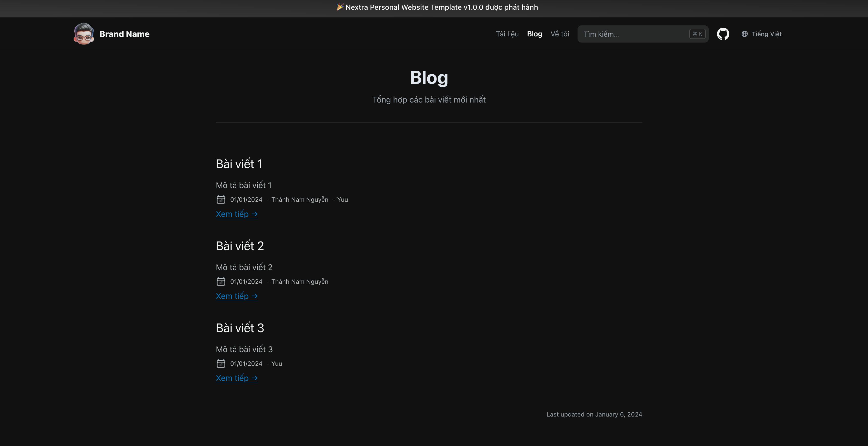This screenshot has height=446, width=868.
Task: Open the GitHub repository icon
Action: click(x=723, y=34)
